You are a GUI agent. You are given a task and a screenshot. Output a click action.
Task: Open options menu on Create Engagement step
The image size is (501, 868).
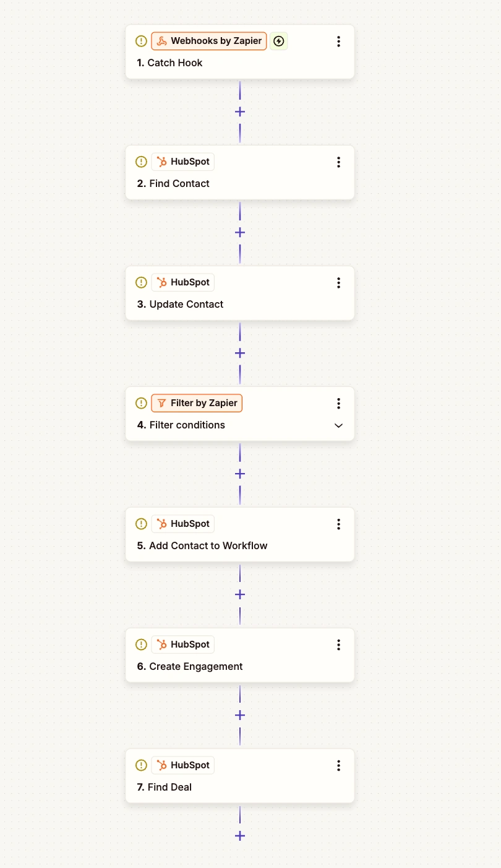(x=338, y=645)
